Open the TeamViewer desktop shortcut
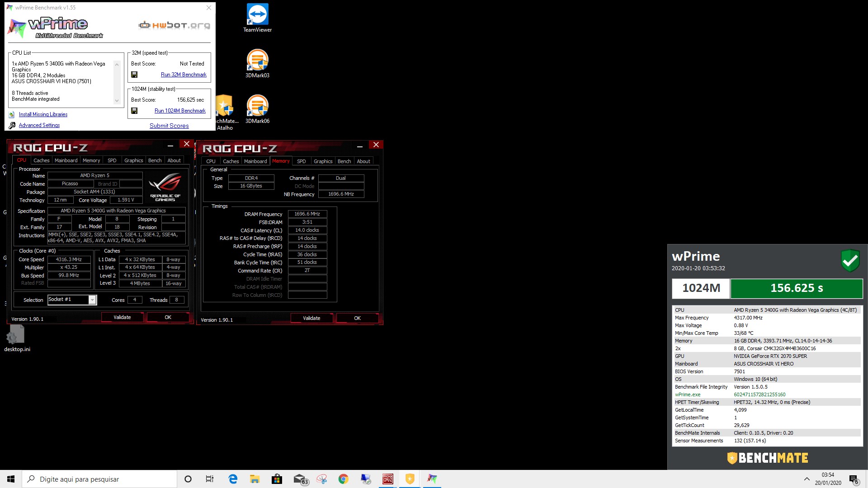The width and height of the screenshot is (868, 488). pyautogui.click(x=257, y=18)
